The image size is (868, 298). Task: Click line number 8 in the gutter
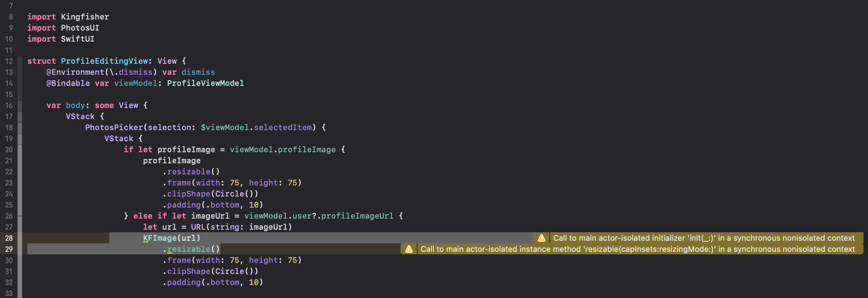point(11,17)
